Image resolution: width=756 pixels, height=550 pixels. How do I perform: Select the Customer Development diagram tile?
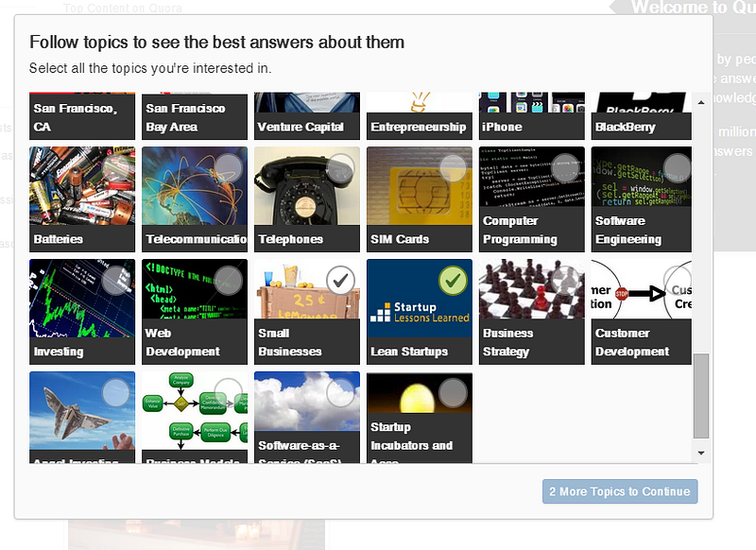[x=642, y=312]
